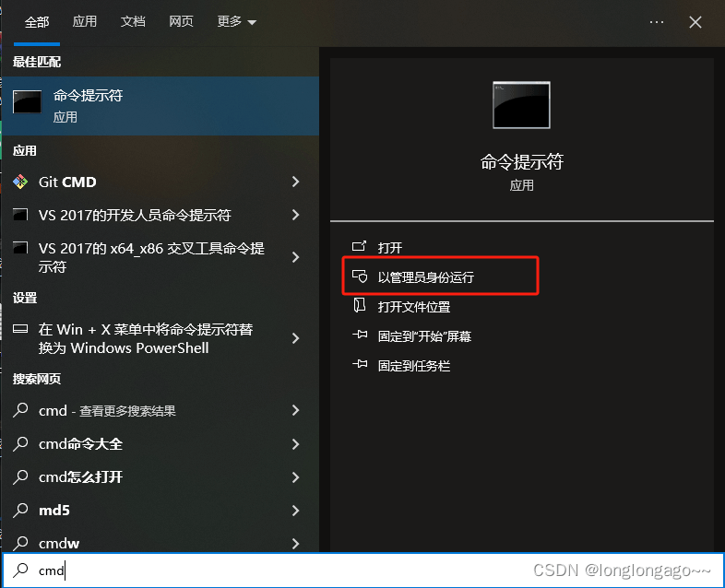
Task: Click the large 命令提示符 preview thumbnail
Action: (x=521, y=105)
